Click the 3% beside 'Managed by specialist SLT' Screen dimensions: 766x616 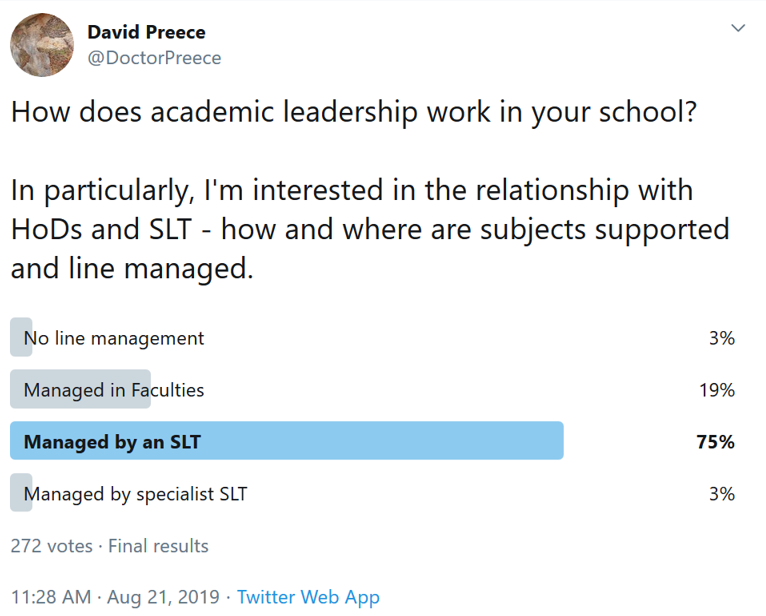pos(722,494)
